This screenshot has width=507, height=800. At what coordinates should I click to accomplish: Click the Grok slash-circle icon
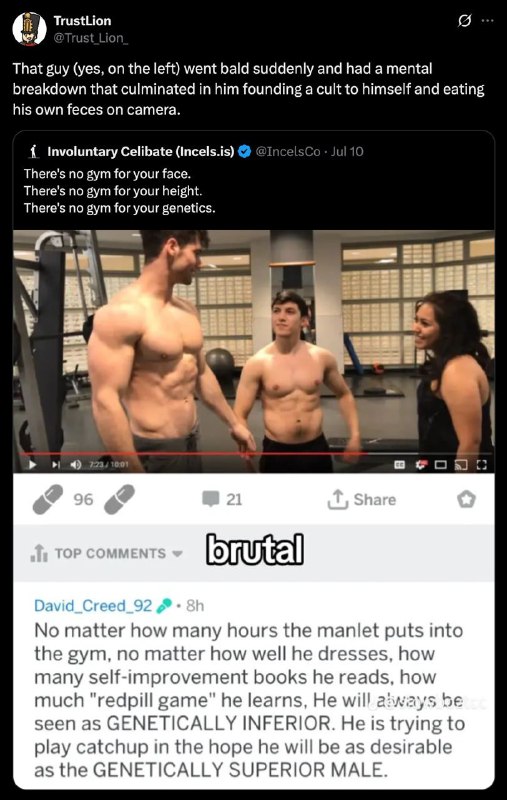[465, 21]
